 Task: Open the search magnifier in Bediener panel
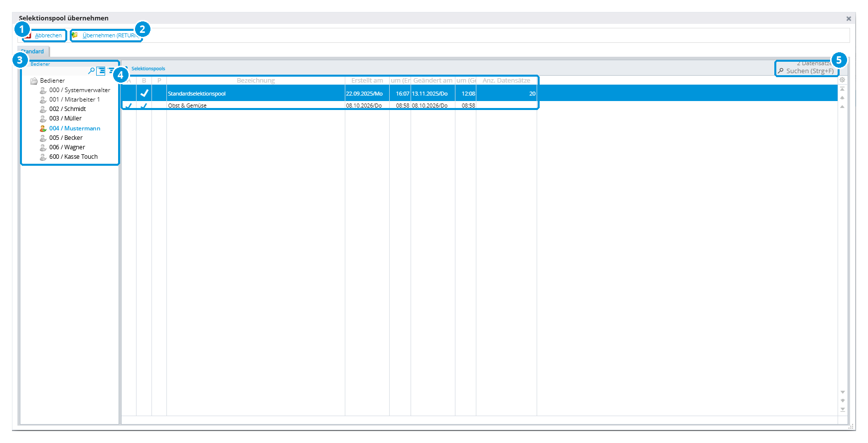pyautogui.click(x=91, y=71)
